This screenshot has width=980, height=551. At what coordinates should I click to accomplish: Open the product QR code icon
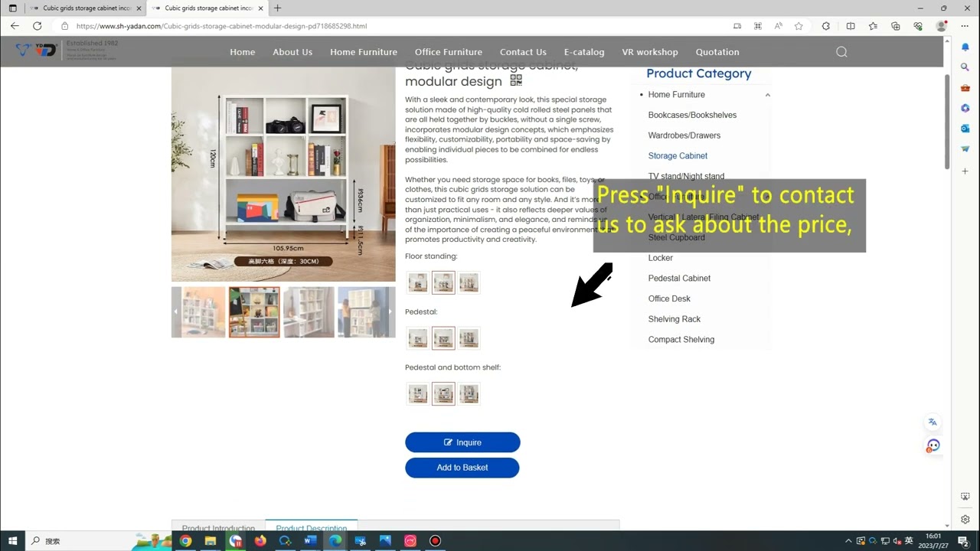point(516,80)
